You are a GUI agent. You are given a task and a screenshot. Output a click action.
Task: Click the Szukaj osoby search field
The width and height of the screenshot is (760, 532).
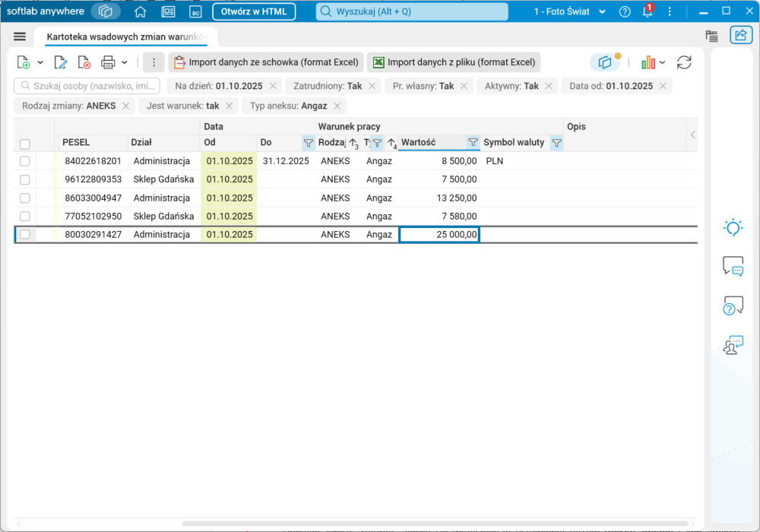(x=87, y=86)
